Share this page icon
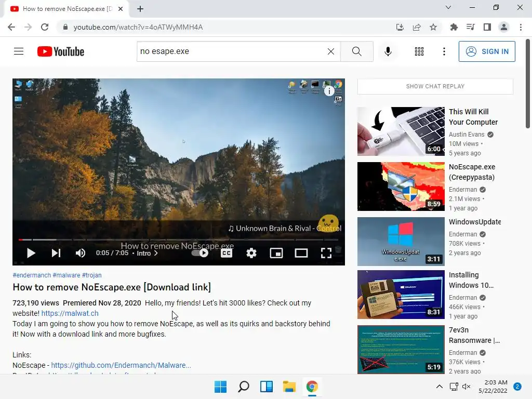The height and width of the screenshot is (399, 532). 417,27
